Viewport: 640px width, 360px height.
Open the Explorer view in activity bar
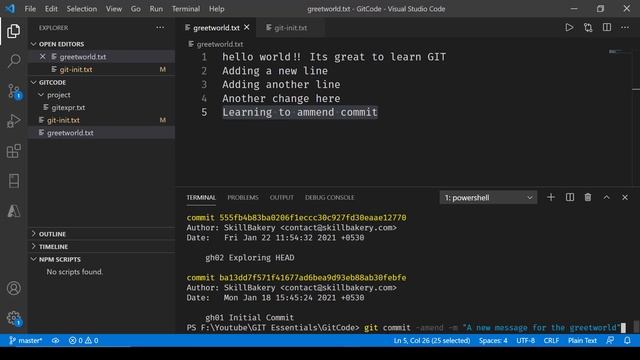point(13,31)
